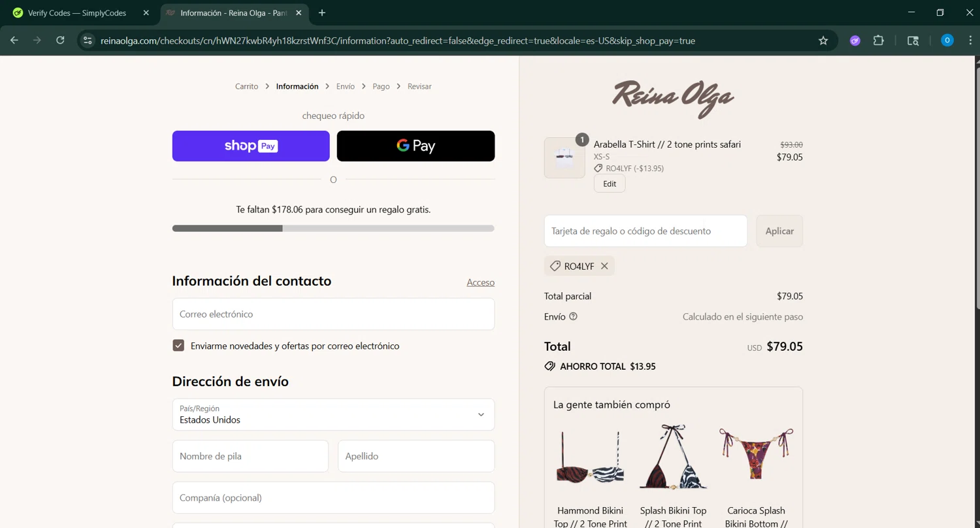This screenshot has width=980, height=528.
Task: Pay with Shop Pay button
Action: (251, 146)
